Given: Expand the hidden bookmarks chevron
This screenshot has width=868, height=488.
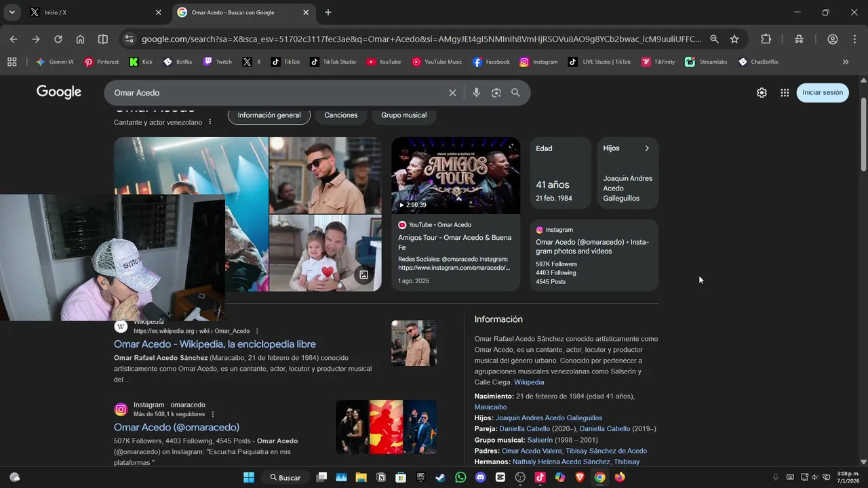Looking at the screenshot, I should [846, 62].
